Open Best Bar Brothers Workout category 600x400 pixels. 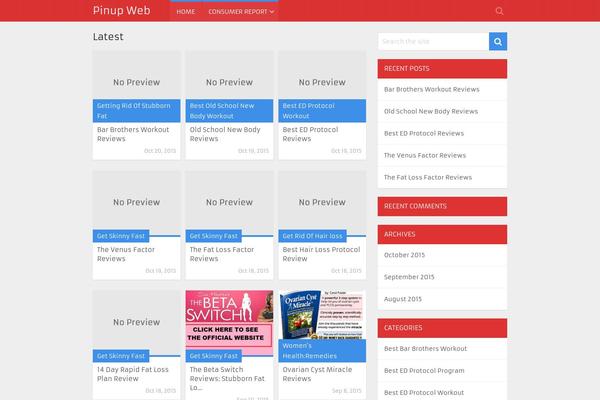(426, 349)
